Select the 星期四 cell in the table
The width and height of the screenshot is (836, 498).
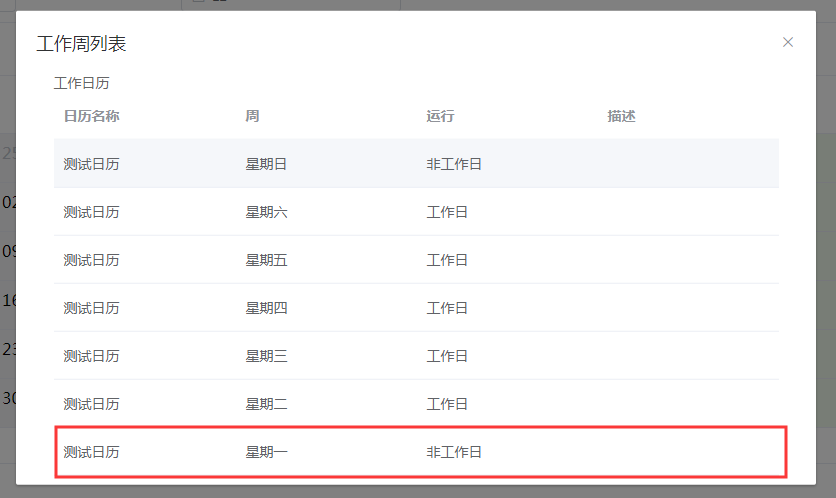click(266, 308)
